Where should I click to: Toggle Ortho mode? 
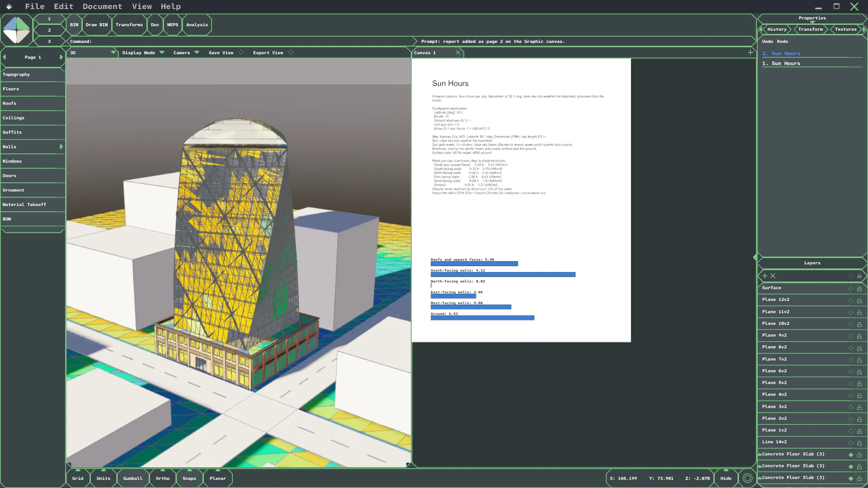click(163, 478)
